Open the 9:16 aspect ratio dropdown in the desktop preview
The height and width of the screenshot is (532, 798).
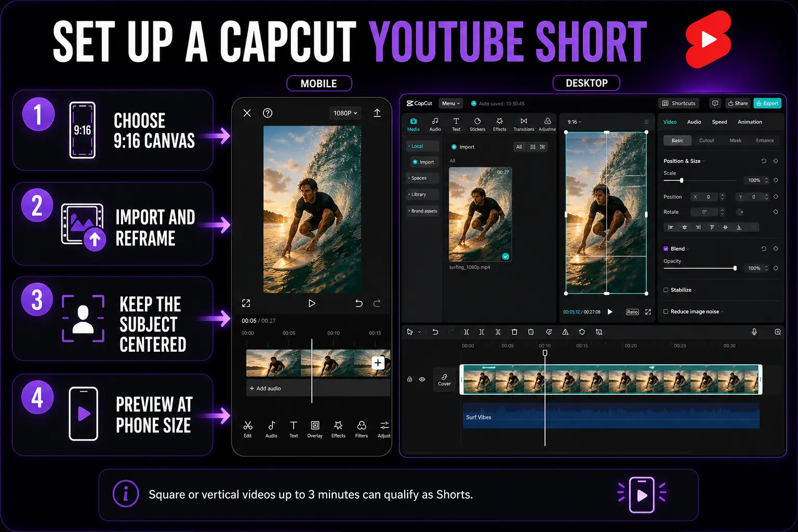pos(574,122)
